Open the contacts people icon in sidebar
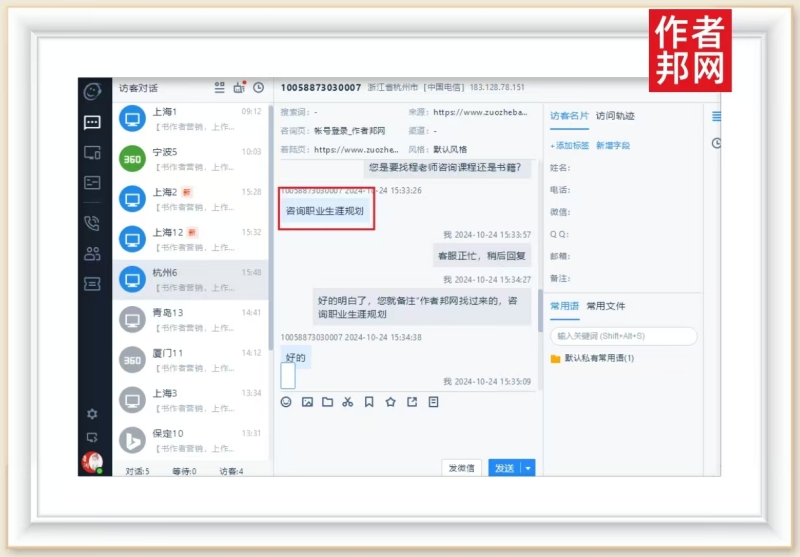The width and height of the screenshot is (800, 557). (92, 253)
